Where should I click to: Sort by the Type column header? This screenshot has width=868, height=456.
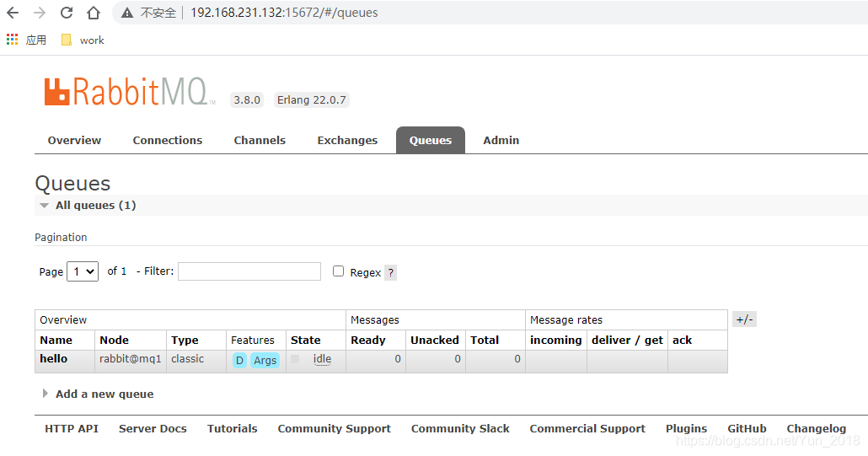point(185,341)
